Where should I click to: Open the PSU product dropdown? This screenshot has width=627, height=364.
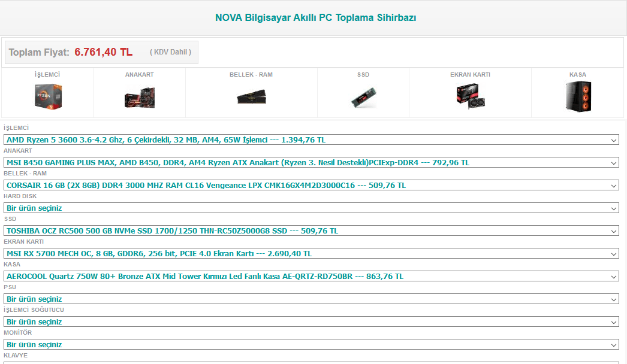311,299
